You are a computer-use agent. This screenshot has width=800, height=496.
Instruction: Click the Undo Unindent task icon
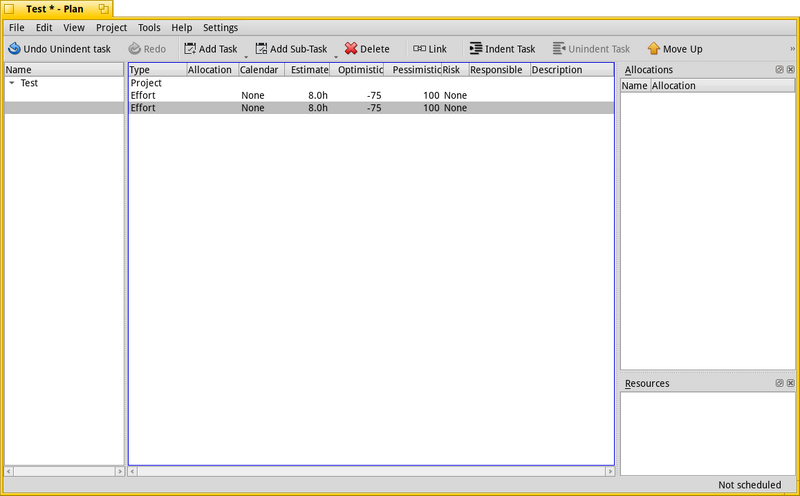coord(14,48)
